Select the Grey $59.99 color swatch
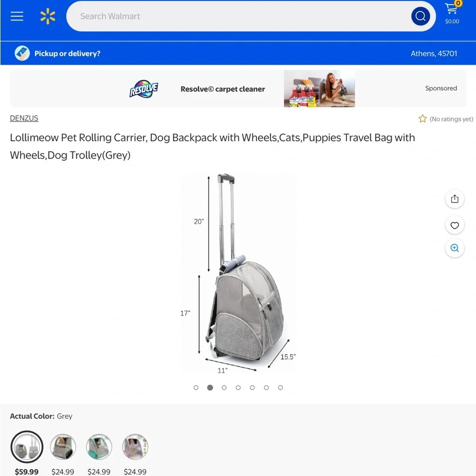 (27, 447)
